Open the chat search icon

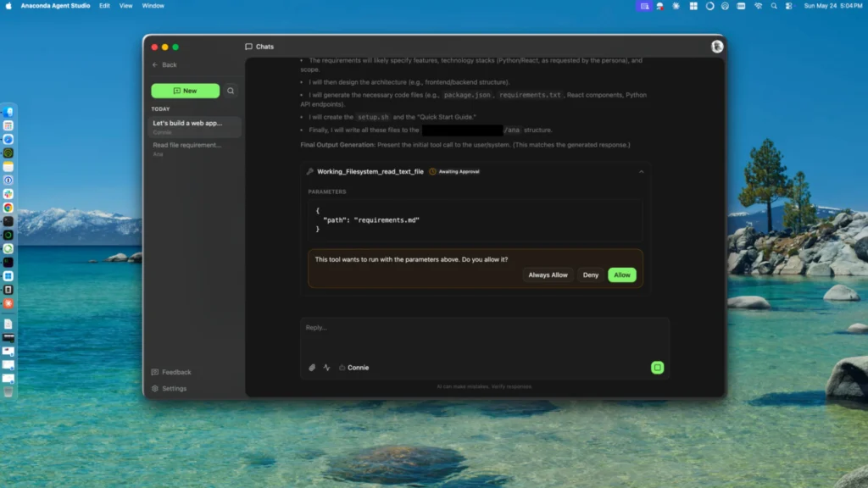pyautogui.click(x=231, y=91)
